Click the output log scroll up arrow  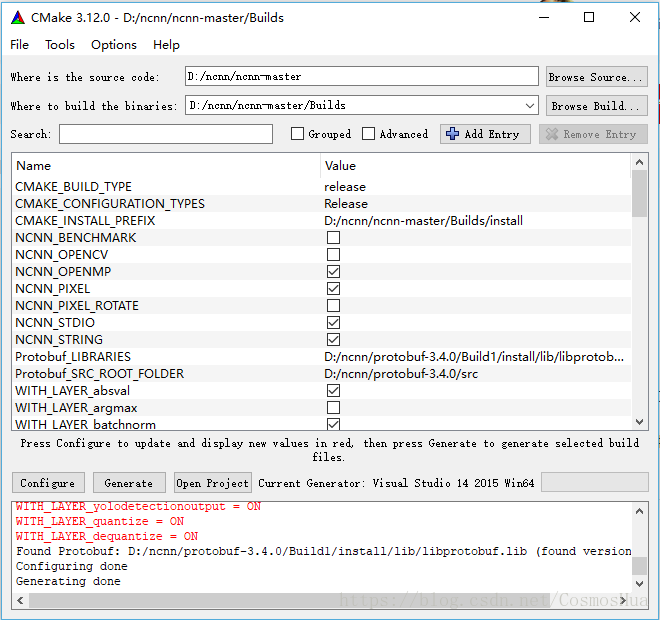[x=639, y=511]
